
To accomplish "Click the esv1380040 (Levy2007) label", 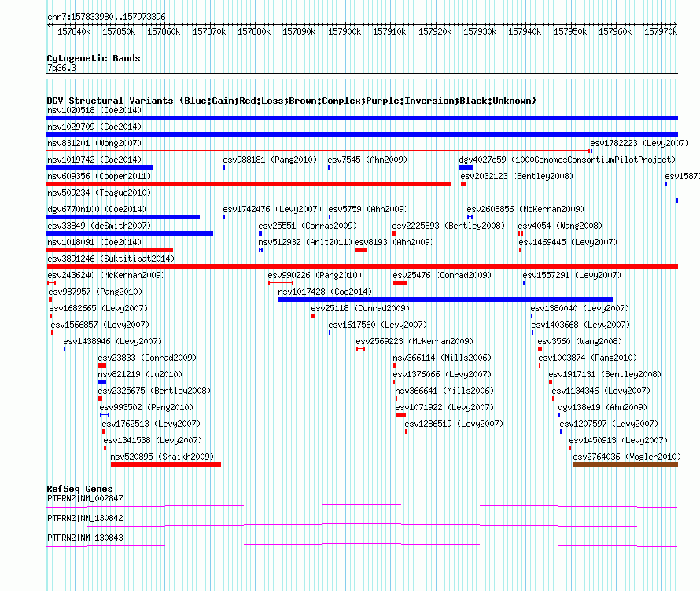I will point(580,308).
